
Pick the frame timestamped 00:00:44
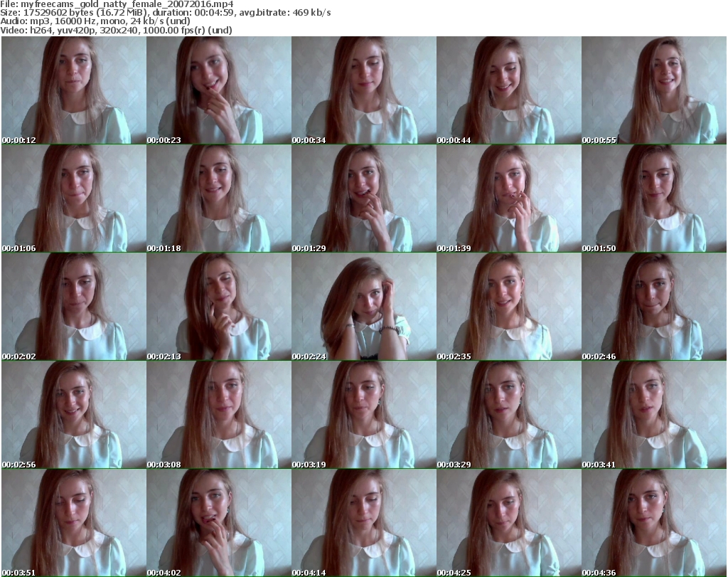pos(509,90)
